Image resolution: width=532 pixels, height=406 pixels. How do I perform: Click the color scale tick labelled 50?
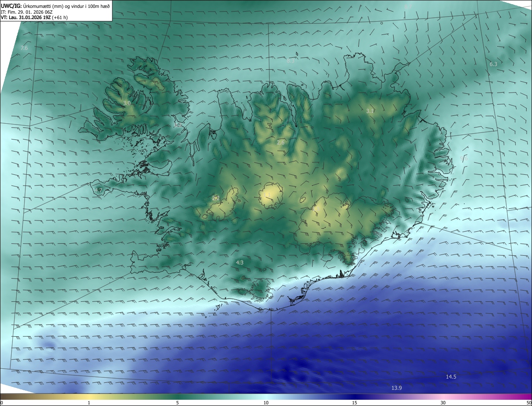pyautogui.click(x=529, y=403)
